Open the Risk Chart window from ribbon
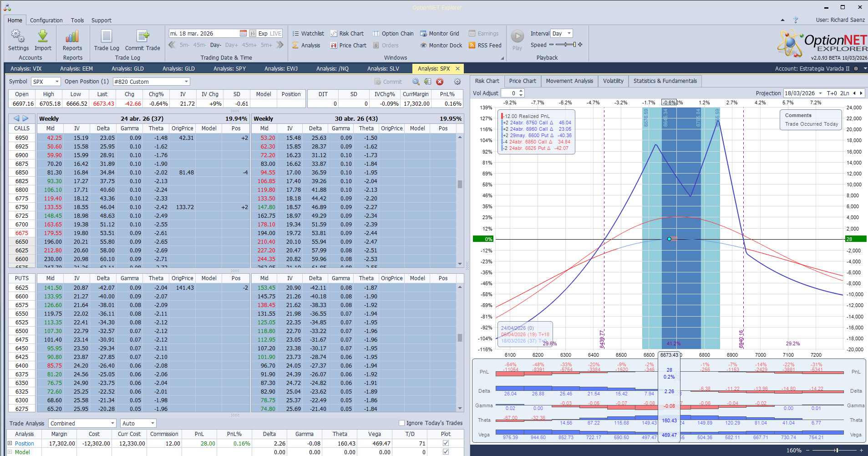 [347, 33]
